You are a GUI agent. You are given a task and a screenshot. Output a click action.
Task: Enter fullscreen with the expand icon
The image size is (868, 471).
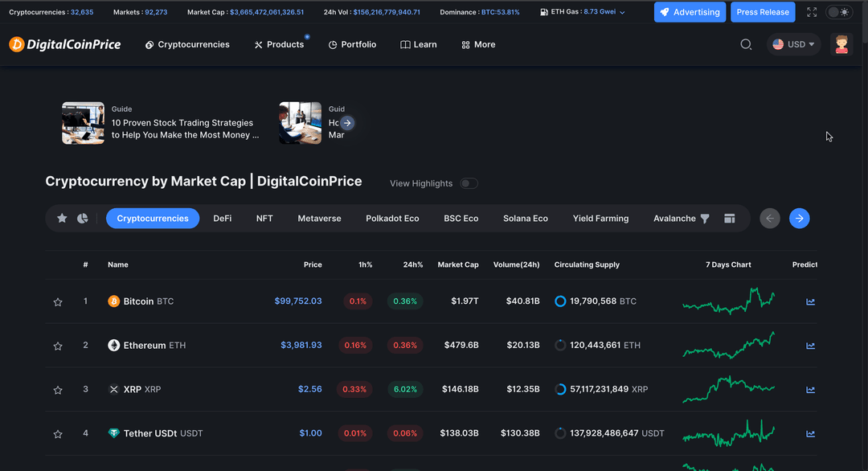pyautogui.click(x=812, y=12)
